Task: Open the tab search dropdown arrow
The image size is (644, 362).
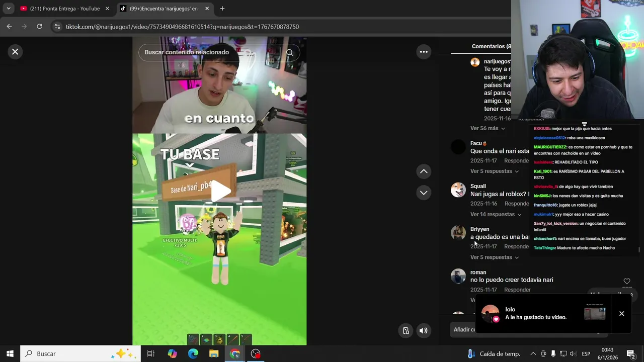Action: (8, 9)
